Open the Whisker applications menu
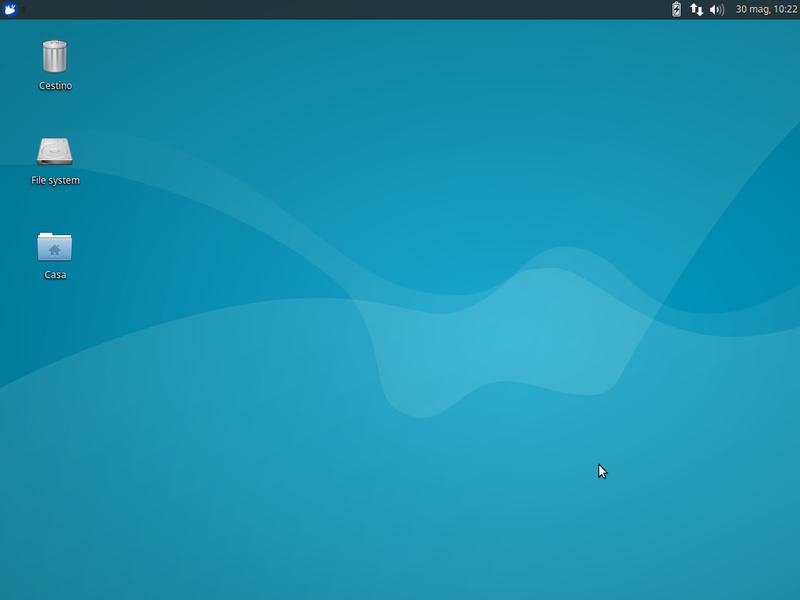This screenshot has width=800, height=600. point(10,10)
